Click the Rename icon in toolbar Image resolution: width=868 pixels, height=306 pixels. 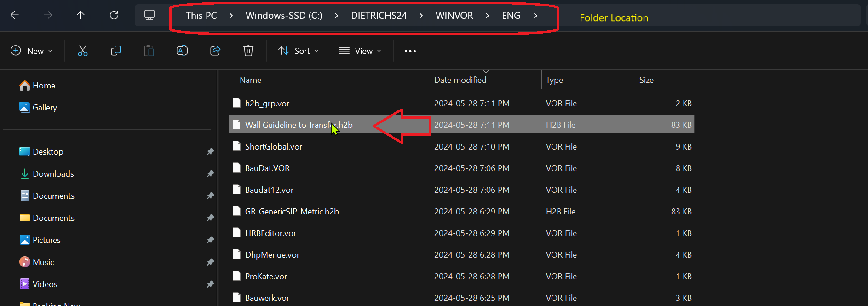182,51
